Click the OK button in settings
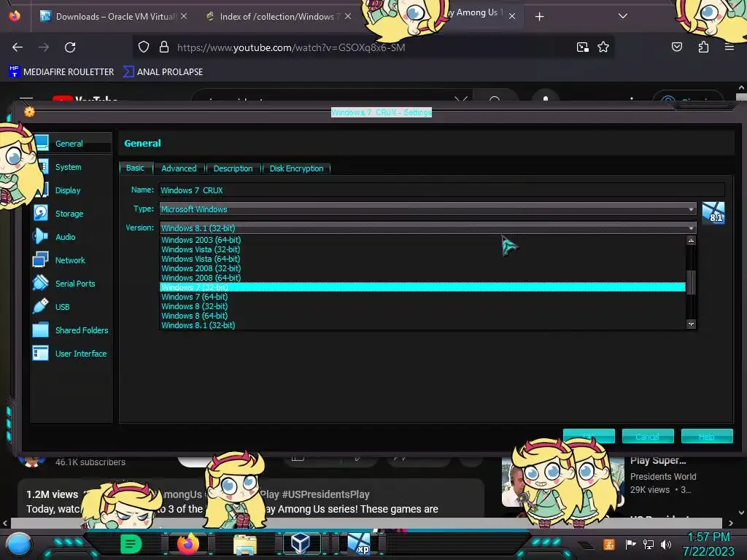 589,436
